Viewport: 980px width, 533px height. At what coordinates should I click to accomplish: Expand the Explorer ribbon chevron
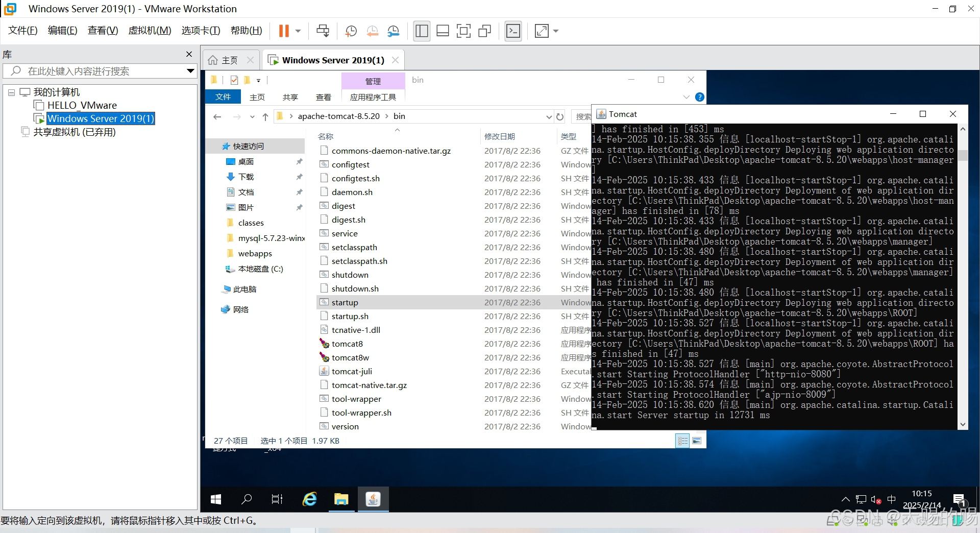pyautogui.click(x=686, y=97)
